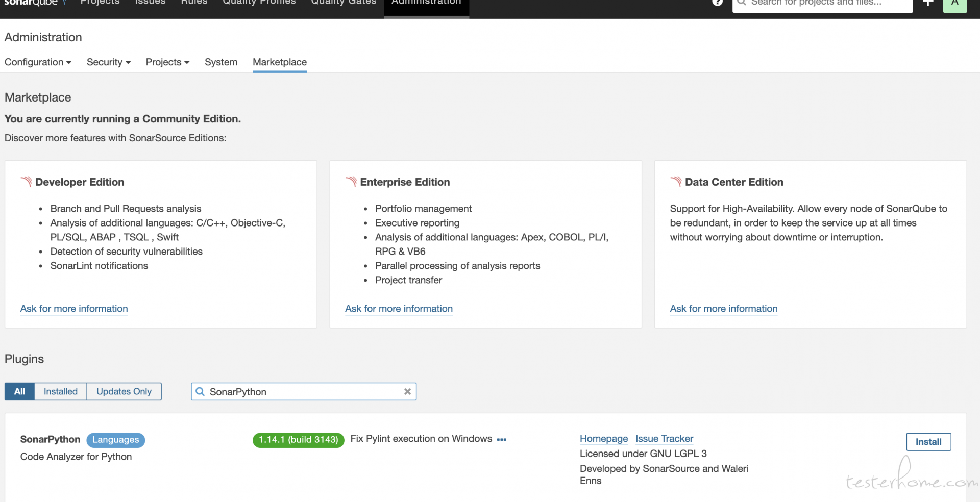Click 'Code Analyzer for Python' description
980x502 pixels.
click(76, 457)
